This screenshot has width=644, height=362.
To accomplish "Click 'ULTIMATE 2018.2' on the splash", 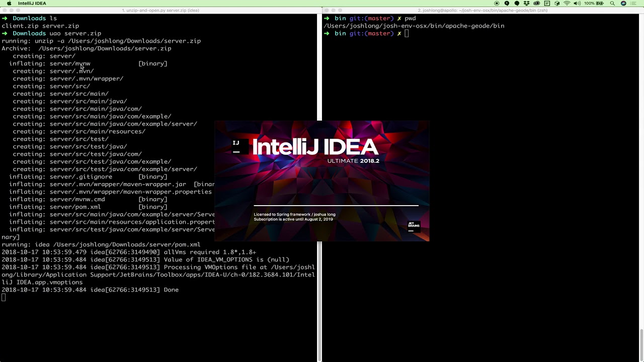I will click(353, 161).
